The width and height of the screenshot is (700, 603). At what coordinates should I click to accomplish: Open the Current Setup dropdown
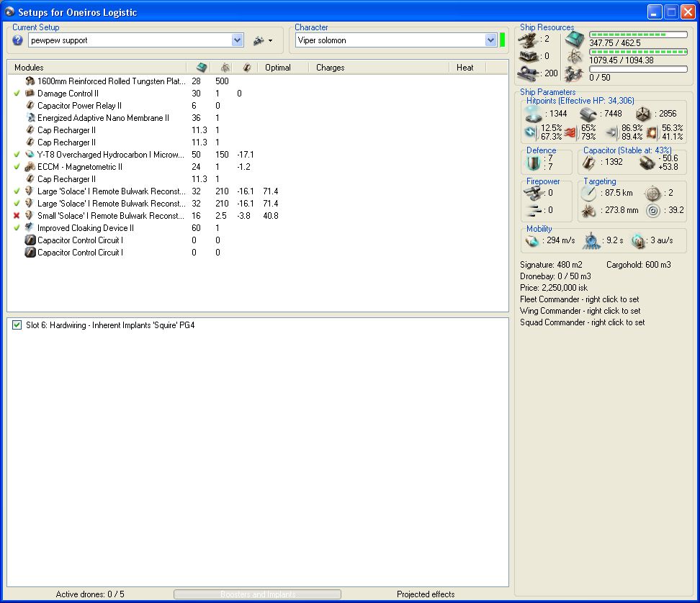click(x=237, y=40)
